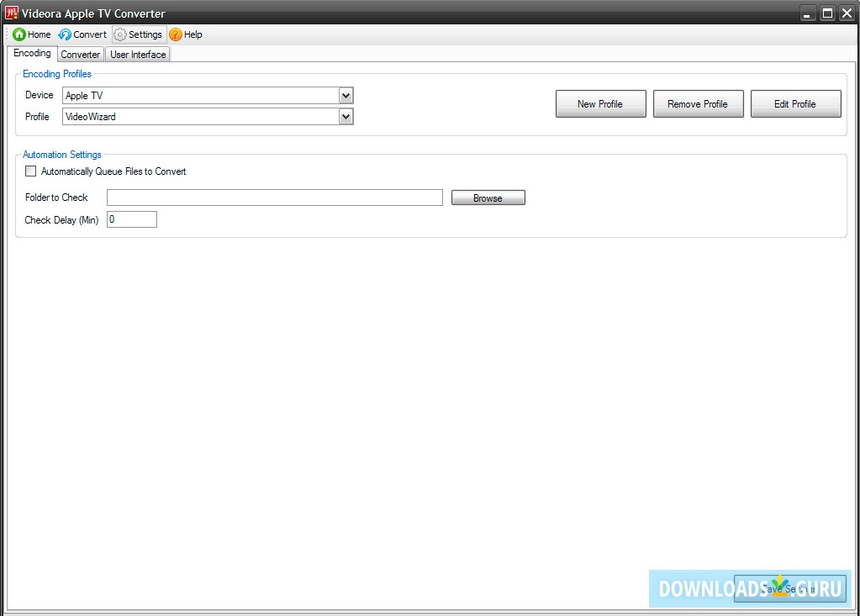
Task: Click the New Profile button
Action: [x=600, y=103]
